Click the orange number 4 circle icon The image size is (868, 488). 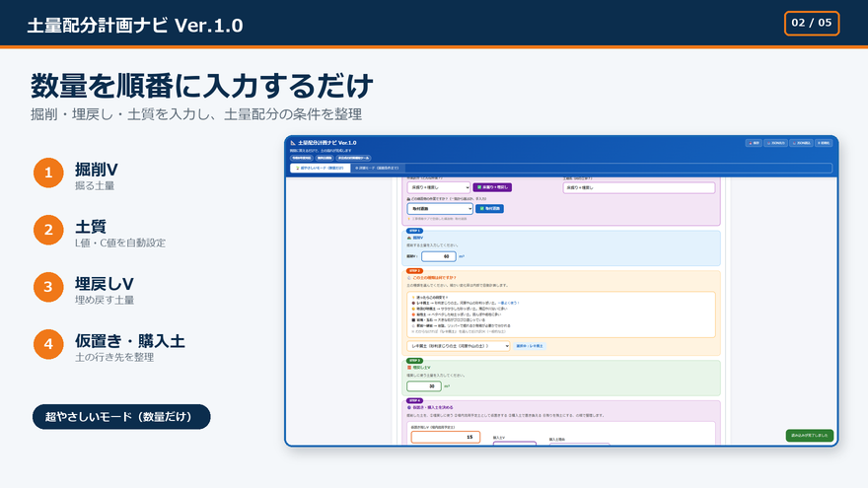tap(48, 344)
